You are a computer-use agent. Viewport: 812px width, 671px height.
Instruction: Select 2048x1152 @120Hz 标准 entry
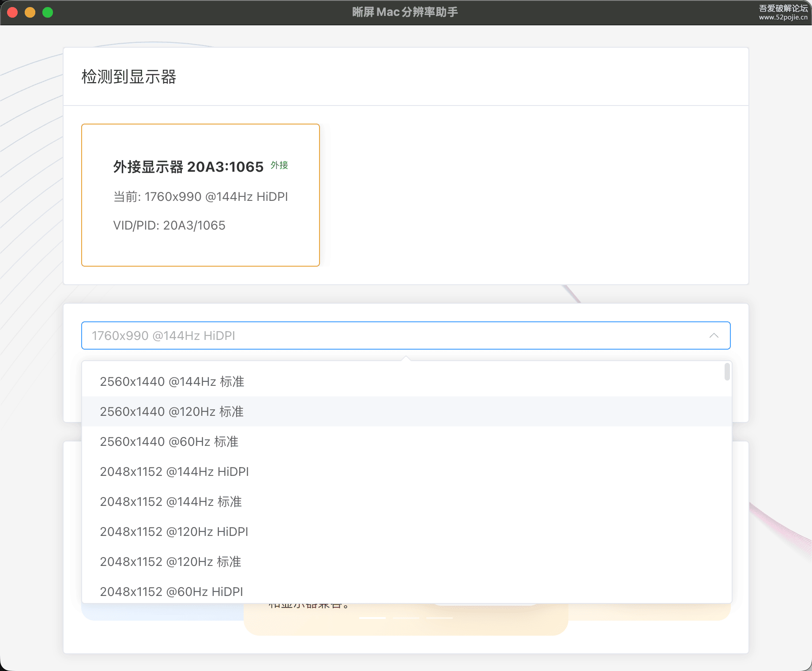click(170, 562)
